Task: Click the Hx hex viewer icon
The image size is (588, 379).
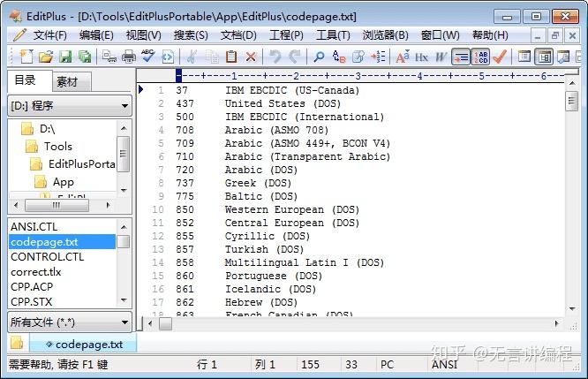Action: point(421,57)
